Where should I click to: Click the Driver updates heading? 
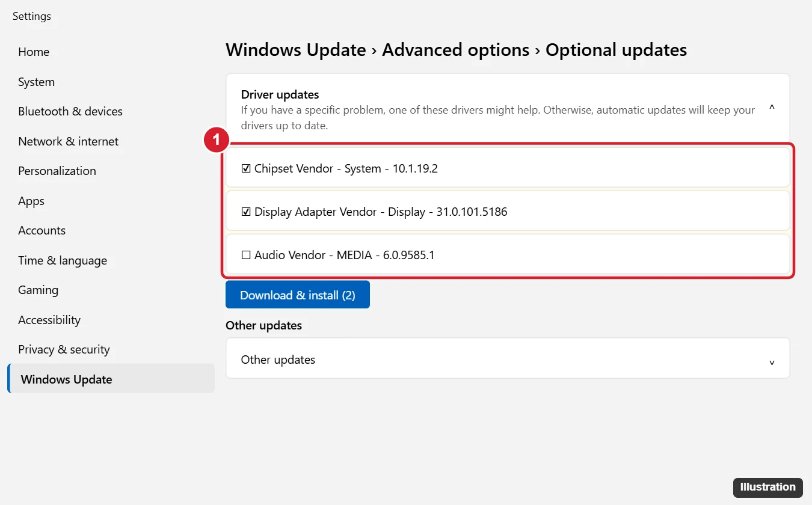(x=280, y=94)
